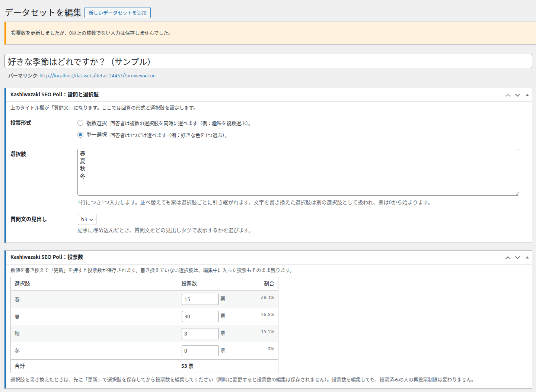536x392 pixels.
Task: Move the 投票数 panel up
Action: tap(508, 258)
